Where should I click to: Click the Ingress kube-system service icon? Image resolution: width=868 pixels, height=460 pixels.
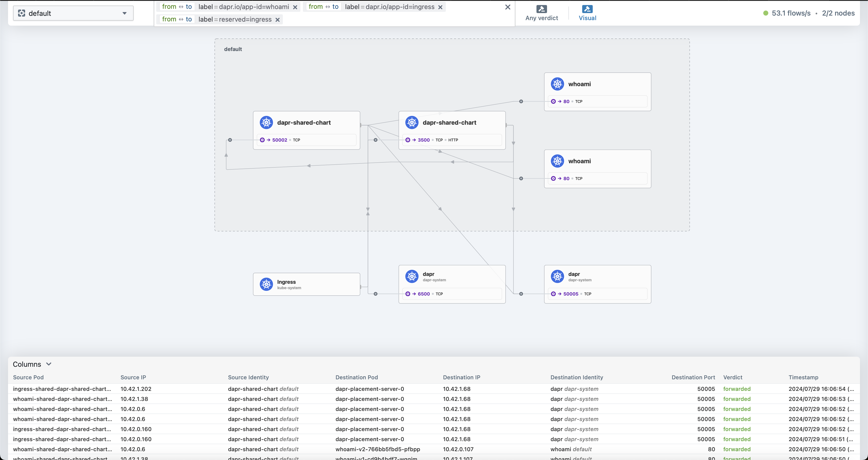tap(266, 284)
